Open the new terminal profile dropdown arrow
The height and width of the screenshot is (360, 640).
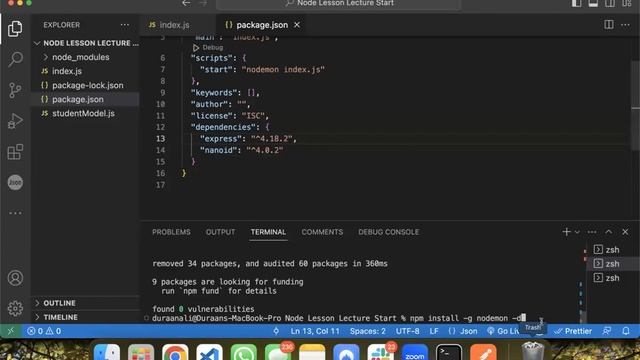pyautogui.click(x=577, y=232)
